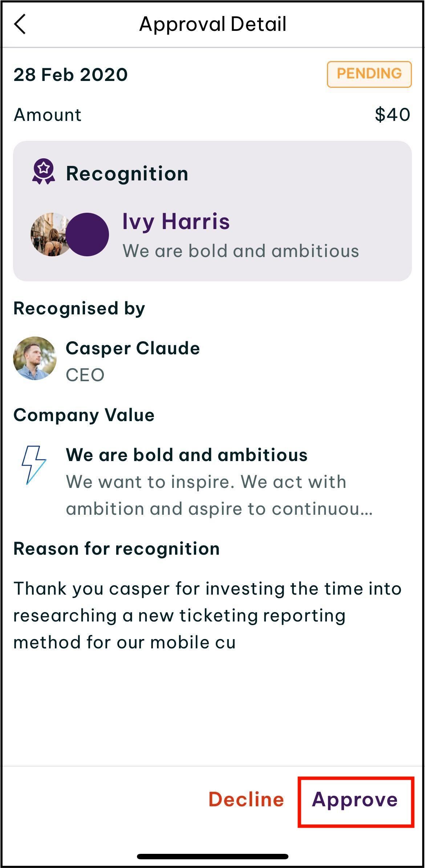Tap Casper Claude's profile photo
Screen dimensions: 425x868
(x=35, y=358)
